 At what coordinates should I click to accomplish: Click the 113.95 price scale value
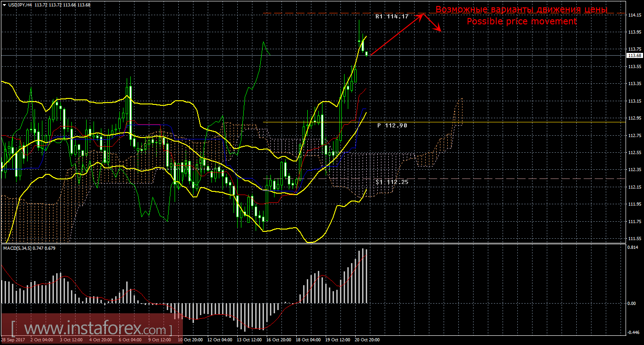point(635,32)
